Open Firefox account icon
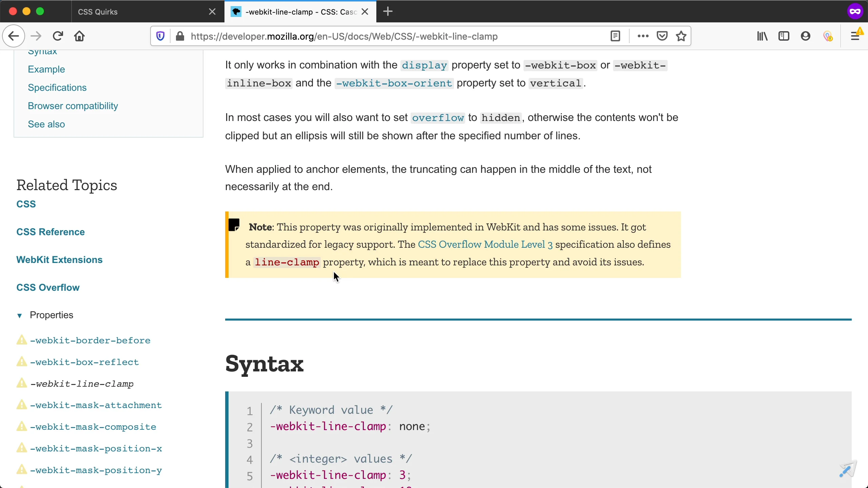Viewport: 868px width, 488px height. pos(806,36)
